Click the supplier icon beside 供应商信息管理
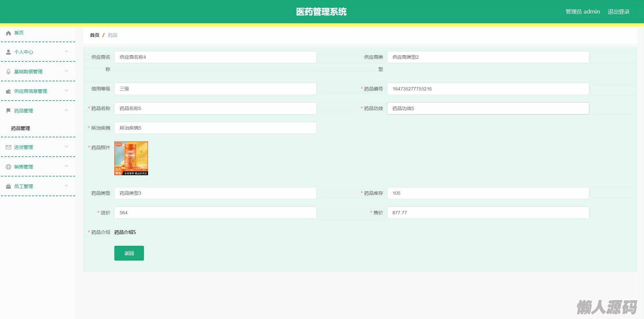644x319 pixels. 8,91
